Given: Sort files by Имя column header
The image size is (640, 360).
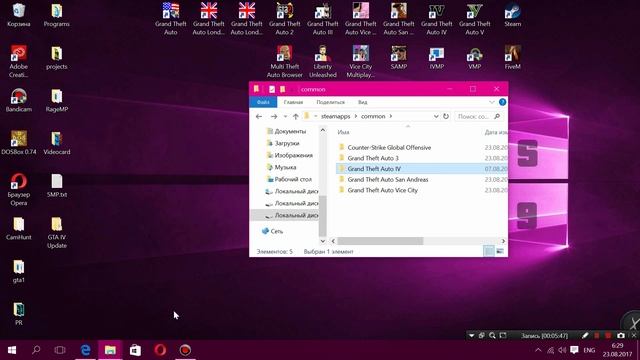Looking at the screenshot, I should 343,132.
